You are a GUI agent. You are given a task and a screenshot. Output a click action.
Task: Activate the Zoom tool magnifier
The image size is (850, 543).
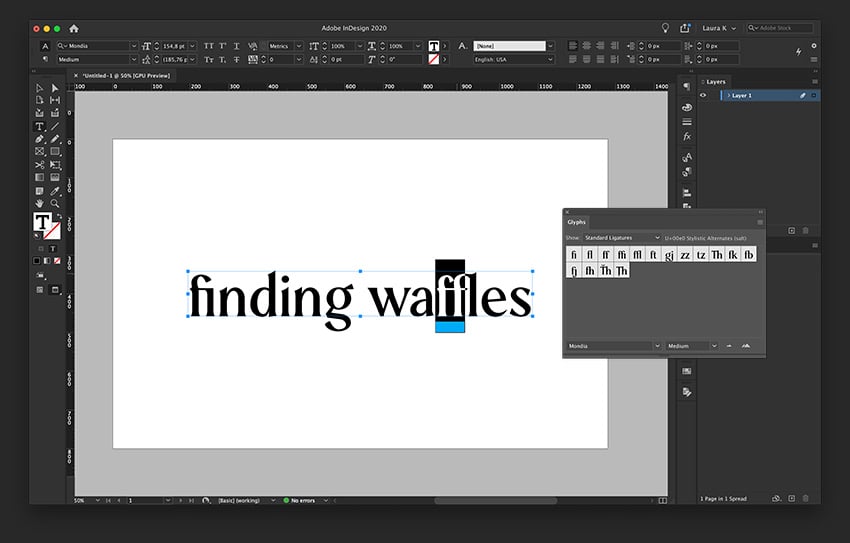tap(55, 204)
